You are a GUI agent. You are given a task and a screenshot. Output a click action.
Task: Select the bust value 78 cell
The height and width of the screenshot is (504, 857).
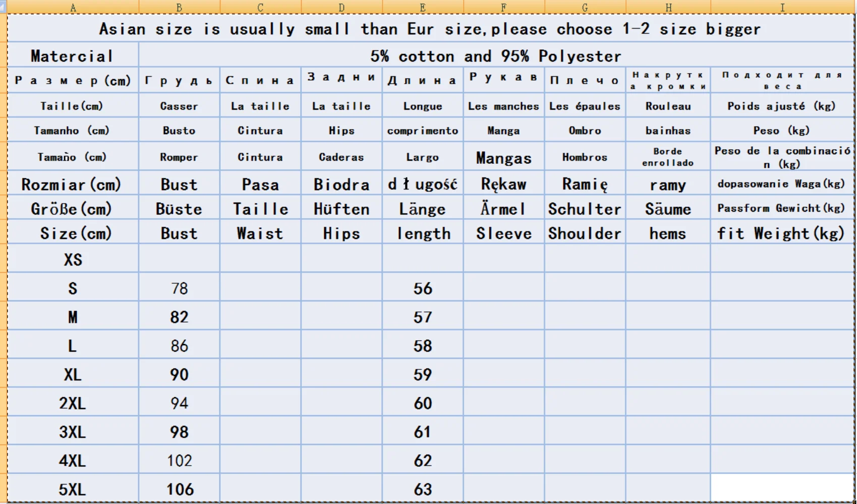pyautogui.click(x=179, y=288)
